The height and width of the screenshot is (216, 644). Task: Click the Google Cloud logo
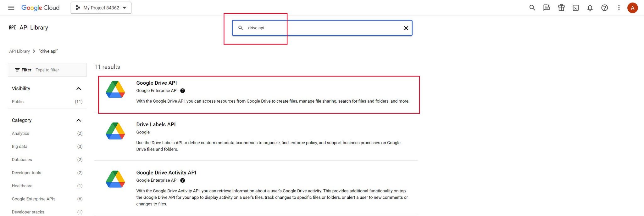click(40, 8)
